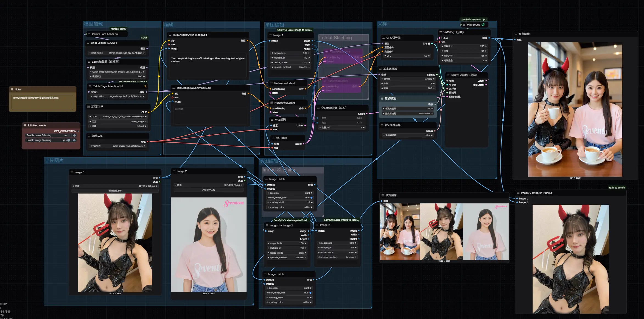Open the vae名称 selection dropdown

pyautogui.click(x=117, y=146)
